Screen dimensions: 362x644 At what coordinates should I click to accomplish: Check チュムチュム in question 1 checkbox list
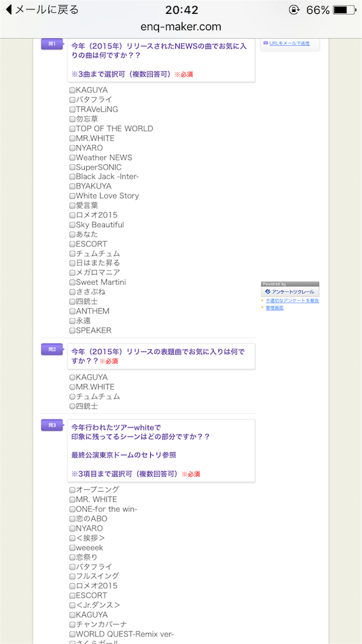click(x=72, y=254)
